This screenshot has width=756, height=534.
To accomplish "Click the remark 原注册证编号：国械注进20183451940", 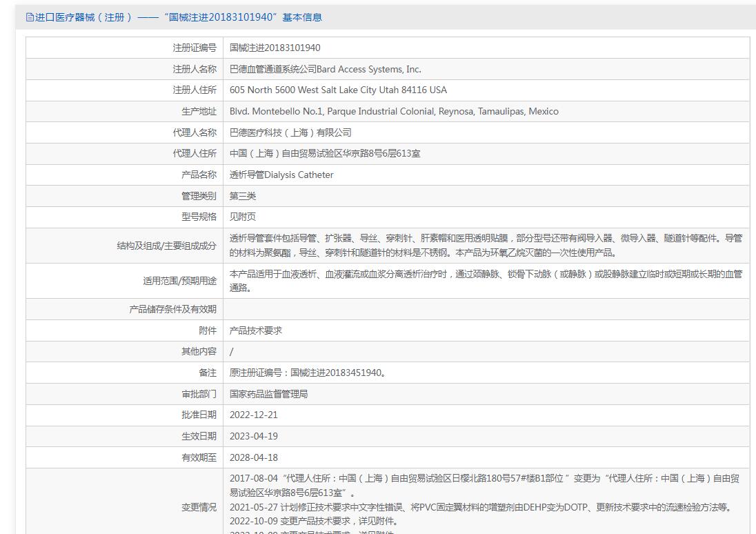I will [308, 373].
